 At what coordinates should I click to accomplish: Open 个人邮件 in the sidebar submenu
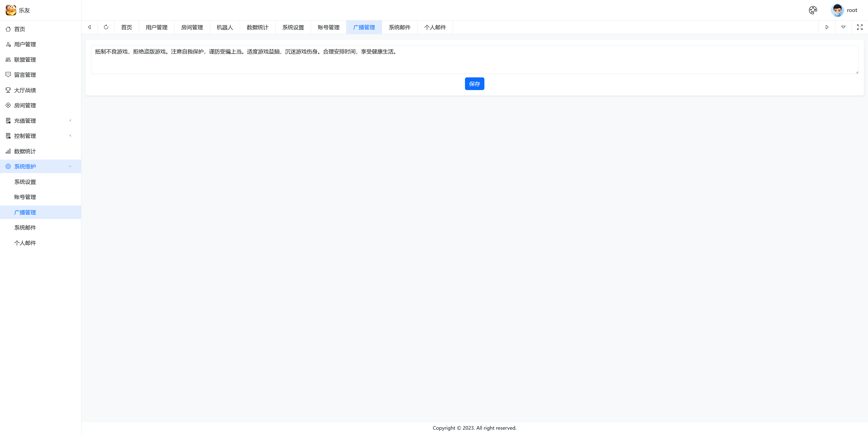click(25, 243)
